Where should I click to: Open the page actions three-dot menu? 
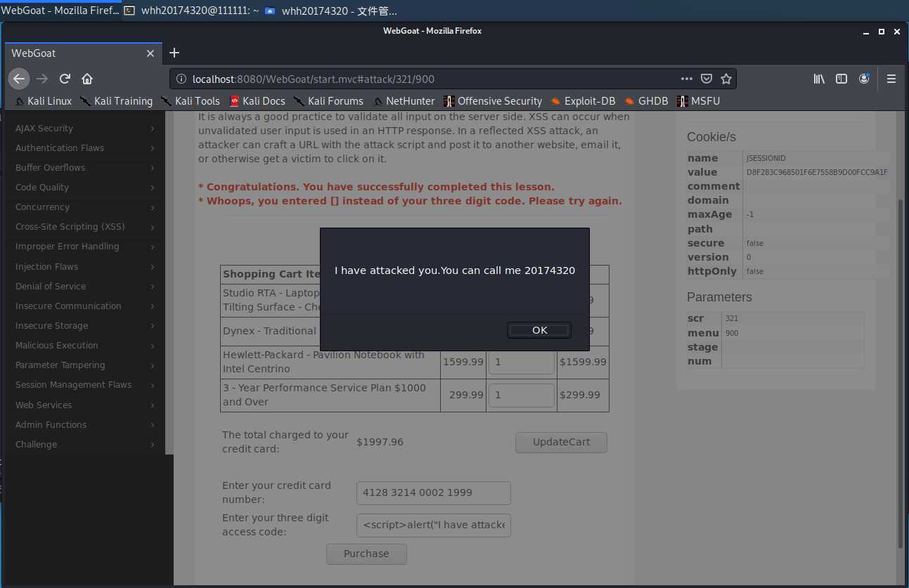tap(687, 79)
